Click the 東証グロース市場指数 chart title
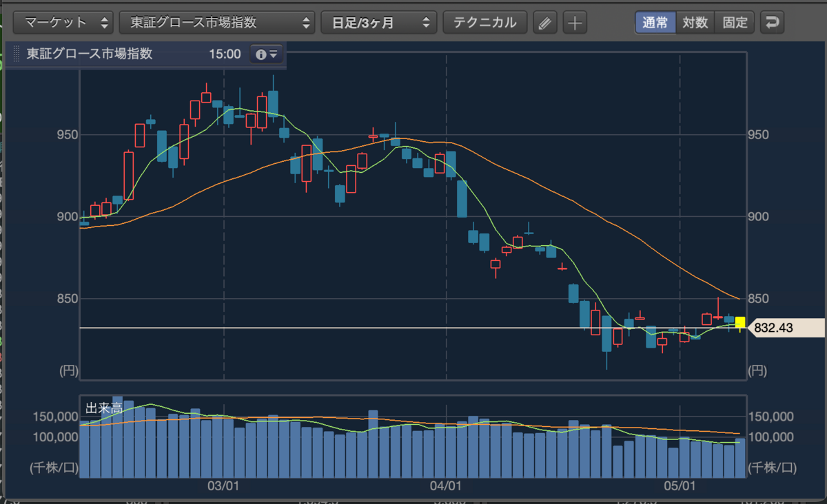Viewport: 827px width, 504px height. point(90,54)
